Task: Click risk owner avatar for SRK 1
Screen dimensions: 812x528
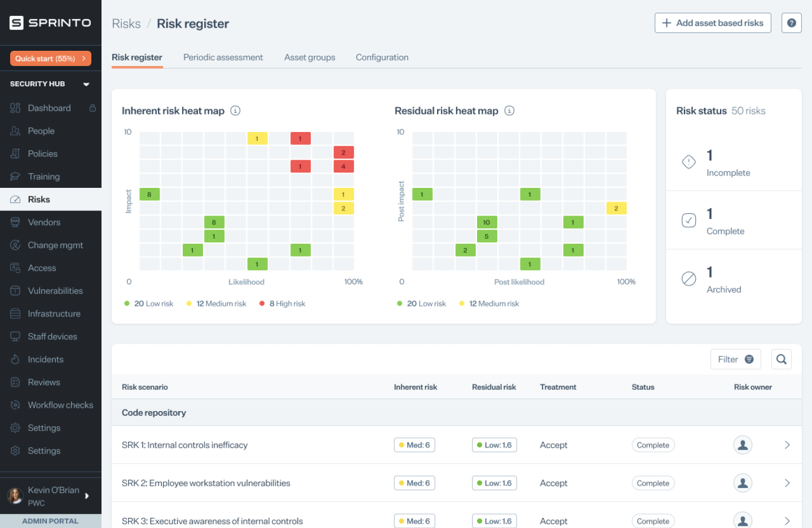Action: tap(743, 445)
